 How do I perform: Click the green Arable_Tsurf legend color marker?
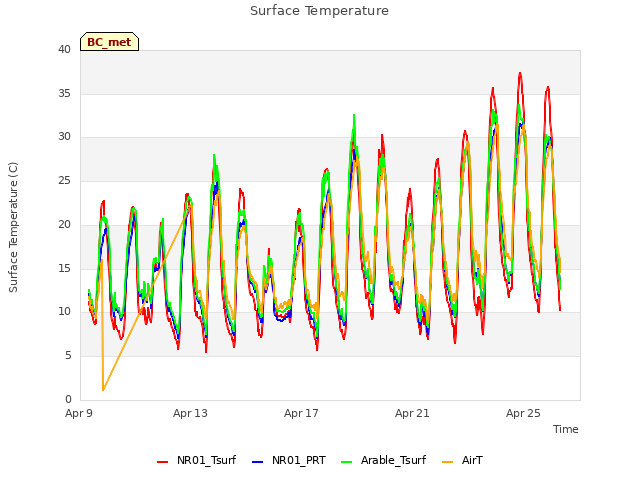pos(346,462)
